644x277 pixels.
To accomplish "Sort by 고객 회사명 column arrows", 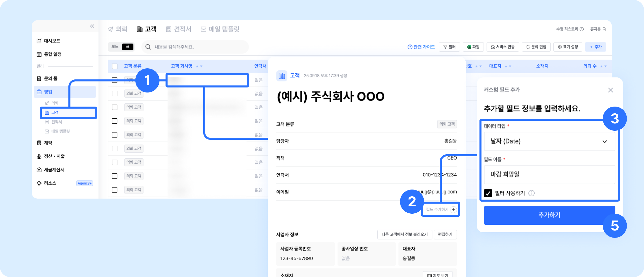I will (x=199, y=66).
